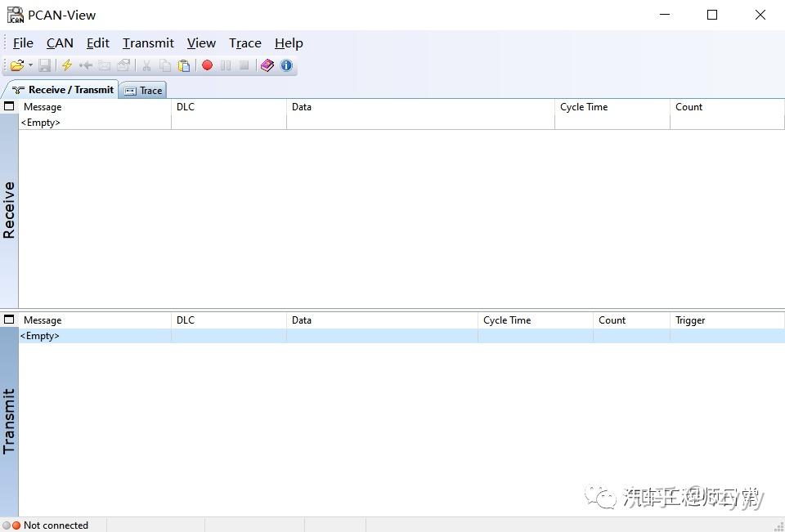This screenshot has height=532, width=785.
Task: Open the CAN menu
Action: point(59,42)
